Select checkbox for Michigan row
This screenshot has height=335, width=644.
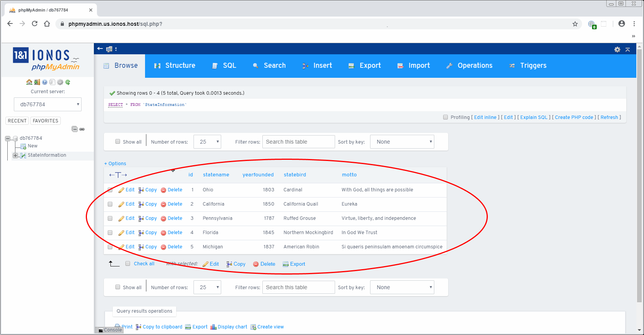pyautogui.click(x=110, y=247)
